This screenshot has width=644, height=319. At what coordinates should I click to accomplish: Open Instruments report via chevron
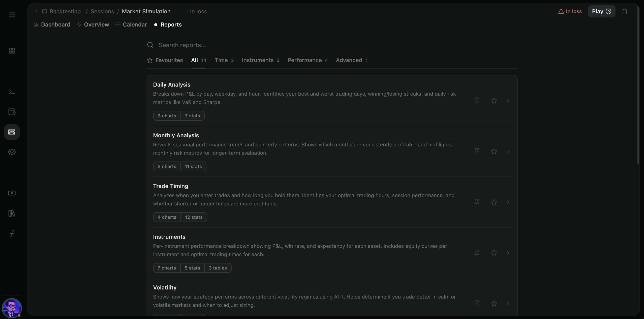tap(508, 253)
